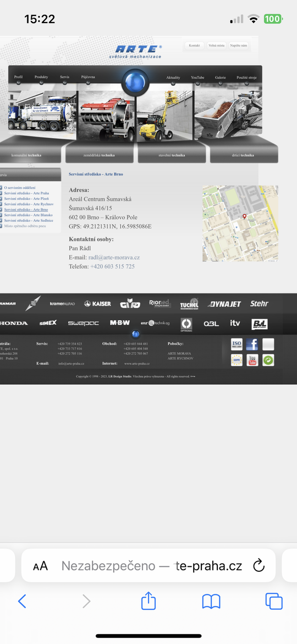
Task: Click the radl@arte-morava.cz email link
Action: pyautogui.click(x=114, y=258)
